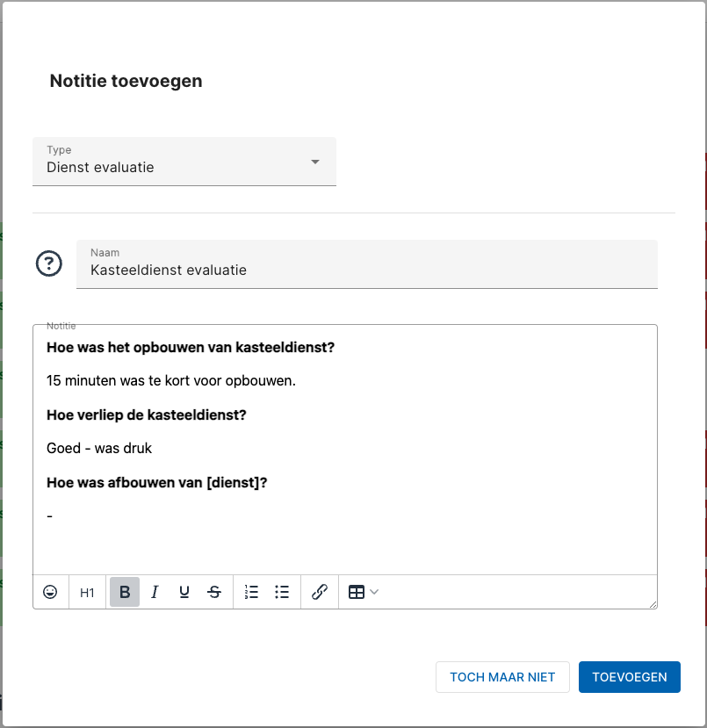This screenshot has width=707, height=728.
Task: Insert a numbered list
Action: [x=251, y=592]
